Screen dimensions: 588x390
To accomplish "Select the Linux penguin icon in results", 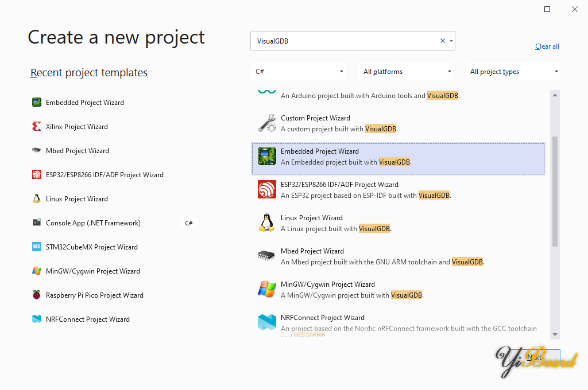I will coord(266,223).
